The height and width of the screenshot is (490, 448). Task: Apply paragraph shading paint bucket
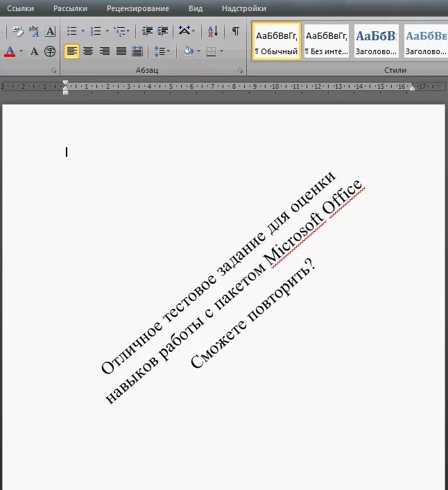coord(189,51)
